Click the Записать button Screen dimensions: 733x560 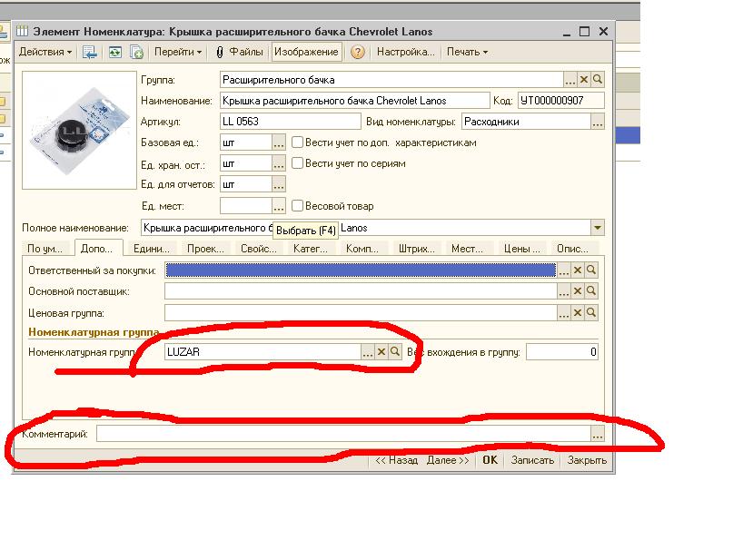point(531,460)
